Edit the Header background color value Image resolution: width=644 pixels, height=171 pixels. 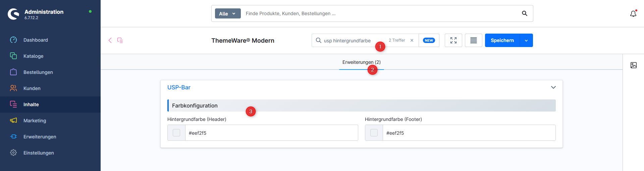point(271,133)
